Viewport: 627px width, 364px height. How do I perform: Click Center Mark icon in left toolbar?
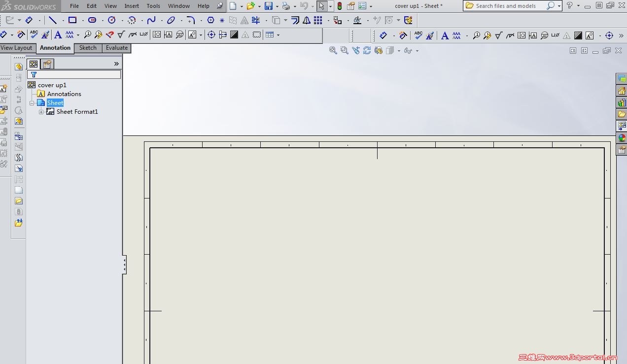tap(211, 35)
